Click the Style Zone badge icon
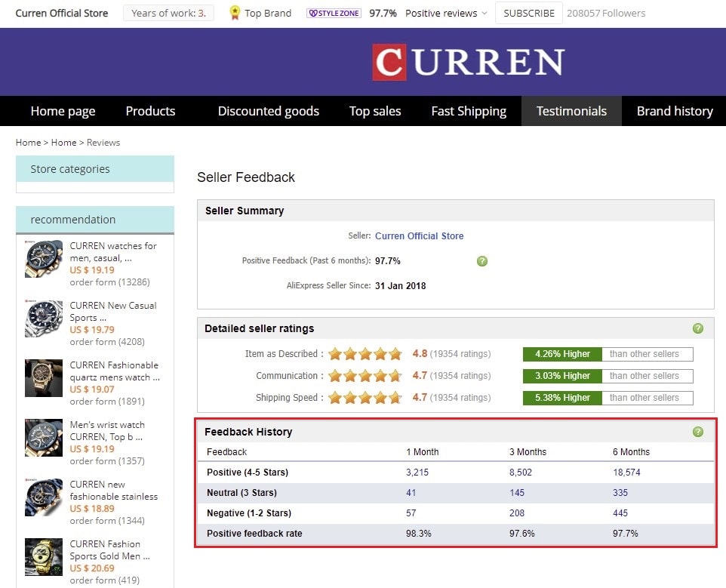Screen dimensions: 726x588 pos(334,14)
